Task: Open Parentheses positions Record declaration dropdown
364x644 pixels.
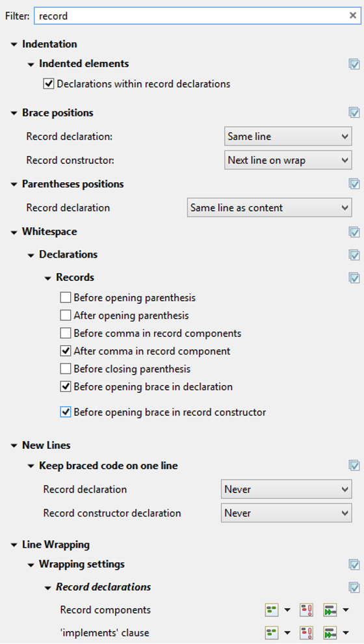Action: [x=269, y=208]
